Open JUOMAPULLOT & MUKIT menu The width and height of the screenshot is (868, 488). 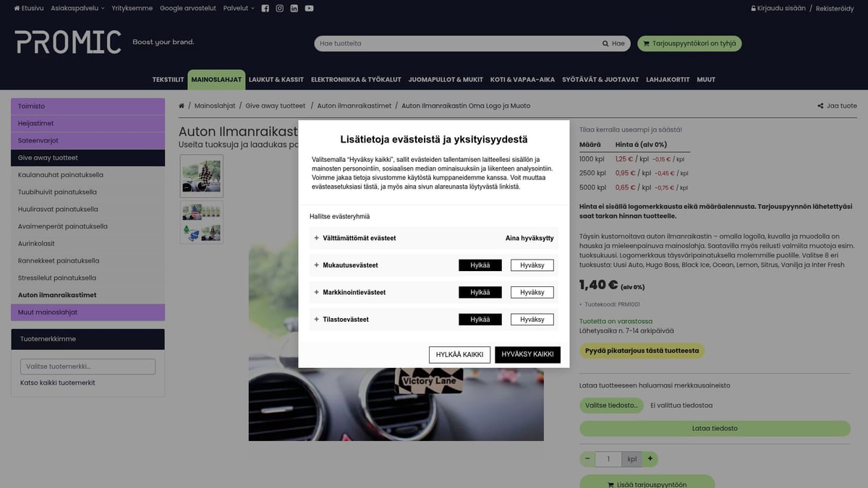pyautogui.click(x=446, y=80)
